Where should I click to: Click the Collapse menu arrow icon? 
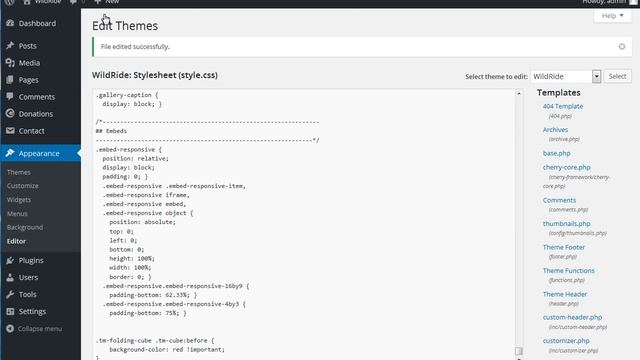(x=10, y=329)
